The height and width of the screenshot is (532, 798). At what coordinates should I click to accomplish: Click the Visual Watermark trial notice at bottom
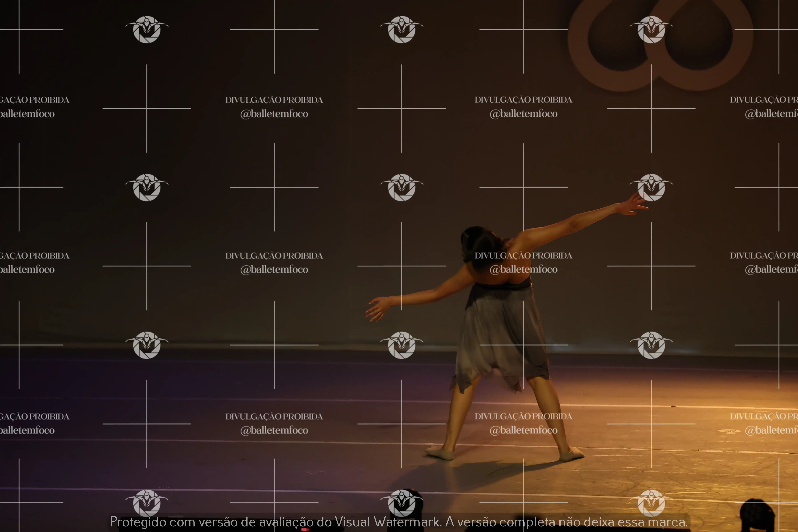pos(399,522)
